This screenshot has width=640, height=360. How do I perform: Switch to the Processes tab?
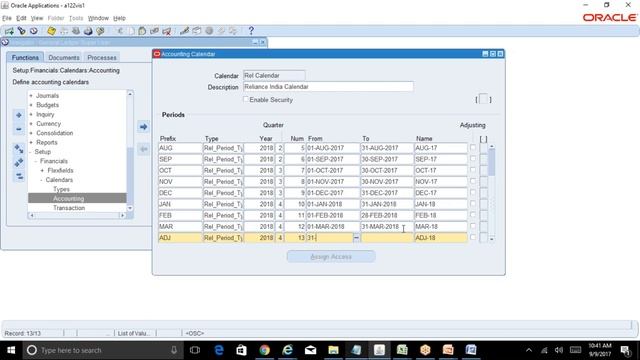102,58
